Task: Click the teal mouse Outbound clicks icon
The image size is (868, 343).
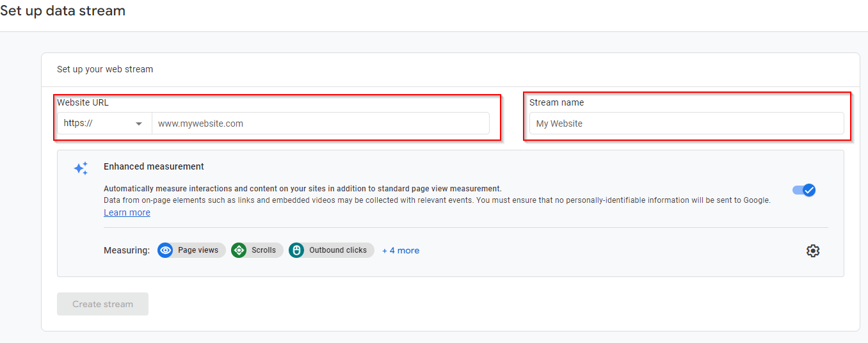Action: point(296,250)
